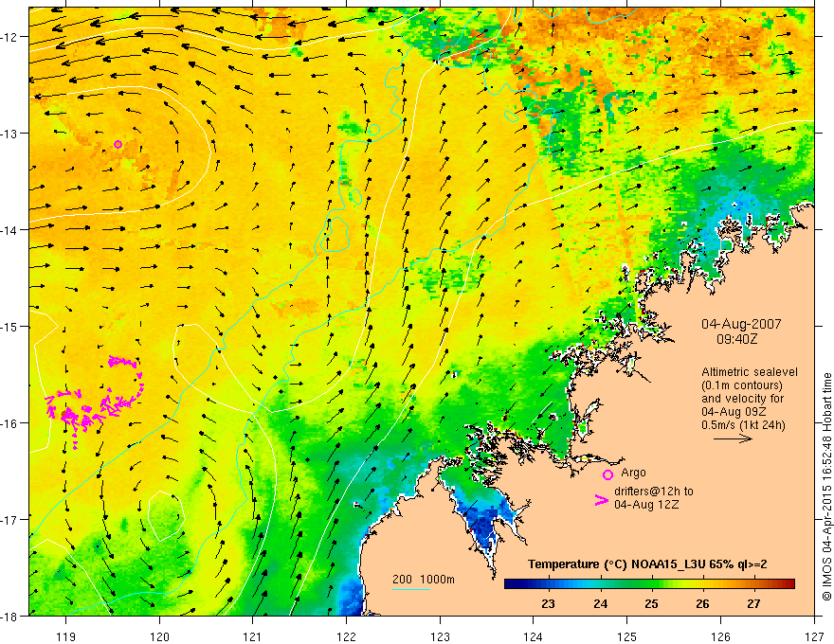Click the '124' longitude axis label
834x644 pixels.
(534, 636)
